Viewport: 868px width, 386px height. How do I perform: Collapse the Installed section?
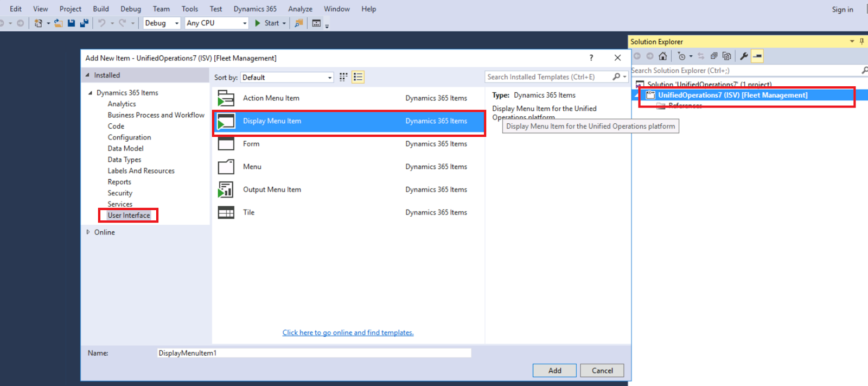[x=87, y=75]
